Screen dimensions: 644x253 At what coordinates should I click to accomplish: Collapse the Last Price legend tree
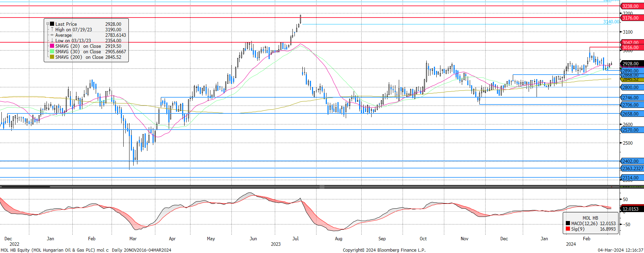(48, 24)
